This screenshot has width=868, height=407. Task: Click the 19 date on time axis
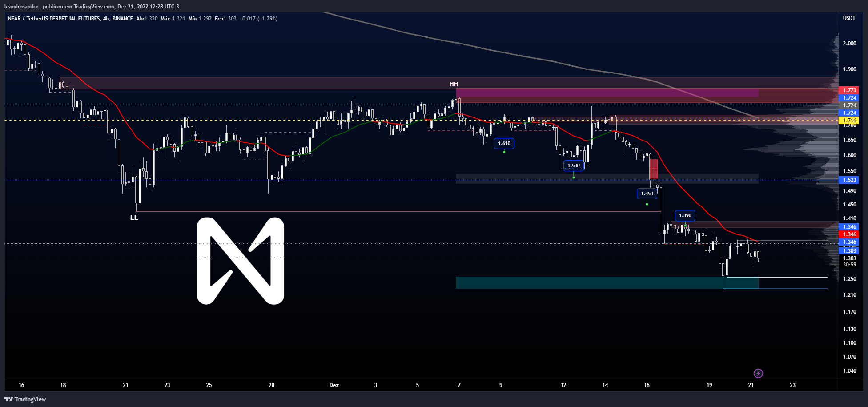709,385
